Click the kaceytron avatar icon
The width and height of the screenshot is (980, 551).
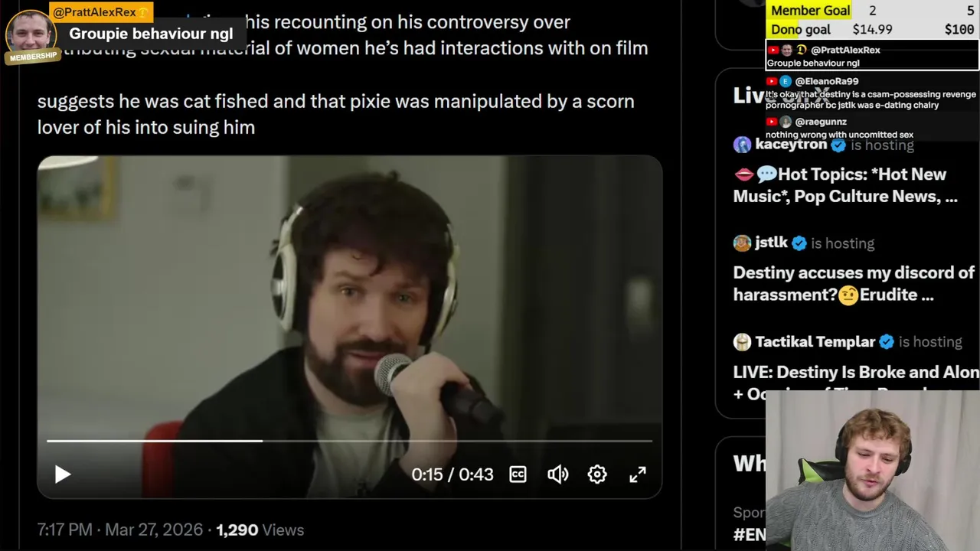[x=742, y=145]
